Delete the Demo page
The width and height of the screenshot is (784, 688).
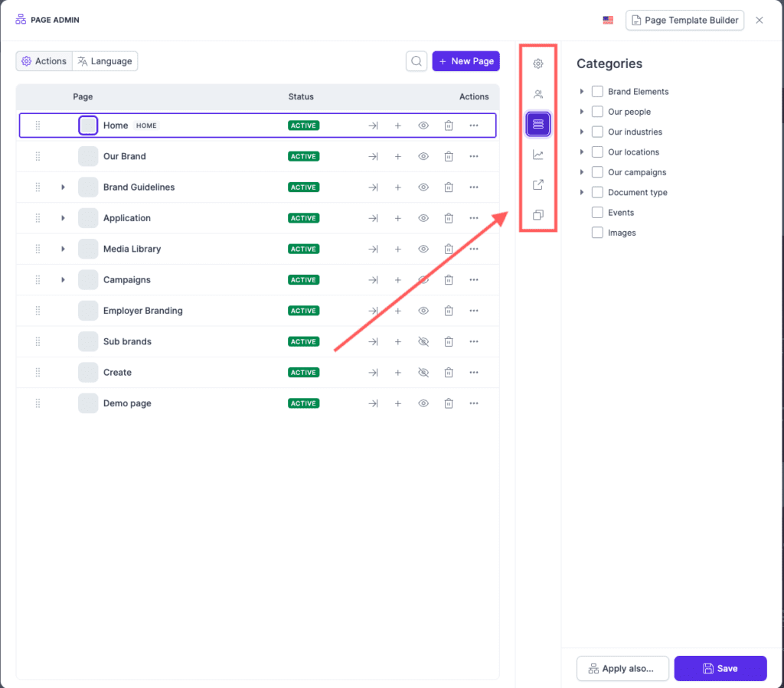(449, 403)
